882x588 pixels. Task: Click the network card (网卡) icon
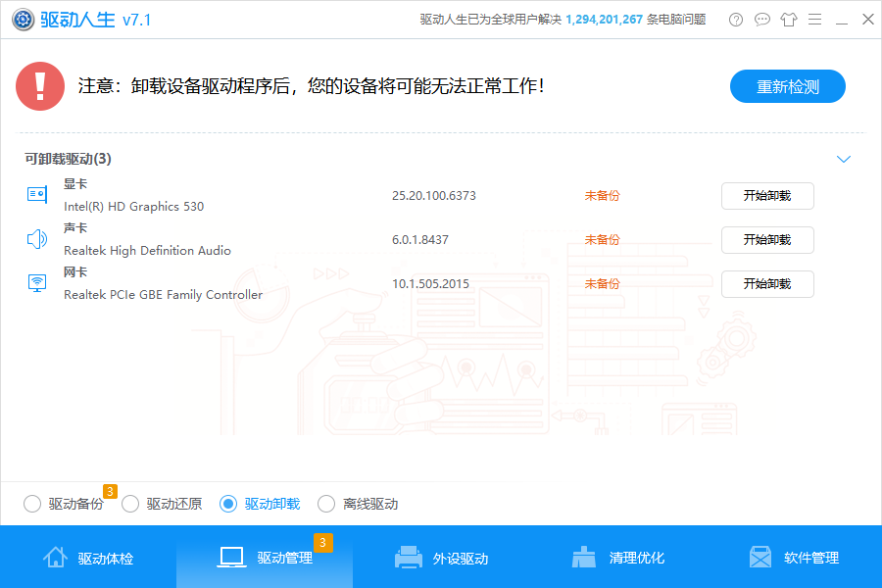point(37,283)
